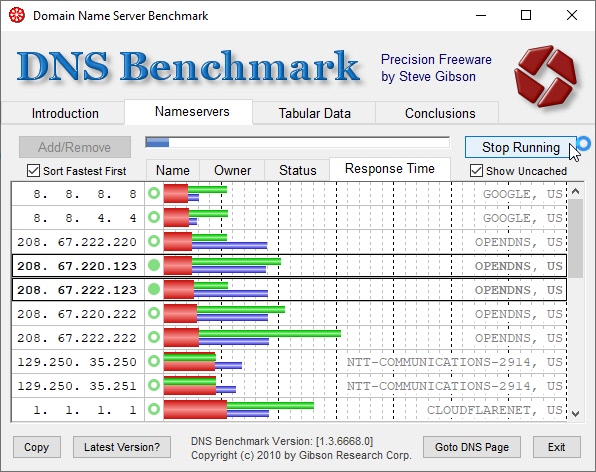This screenshot has width=596, height=472.
Task: Click the status circle for 129.250.35.251
Action: 154,385
